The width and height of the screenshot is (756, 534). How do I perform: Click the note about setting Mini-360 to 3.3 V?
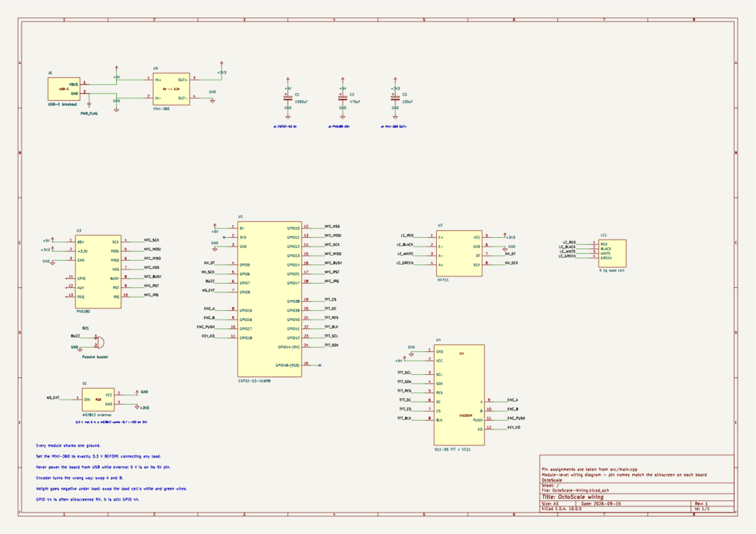(99, 456)
